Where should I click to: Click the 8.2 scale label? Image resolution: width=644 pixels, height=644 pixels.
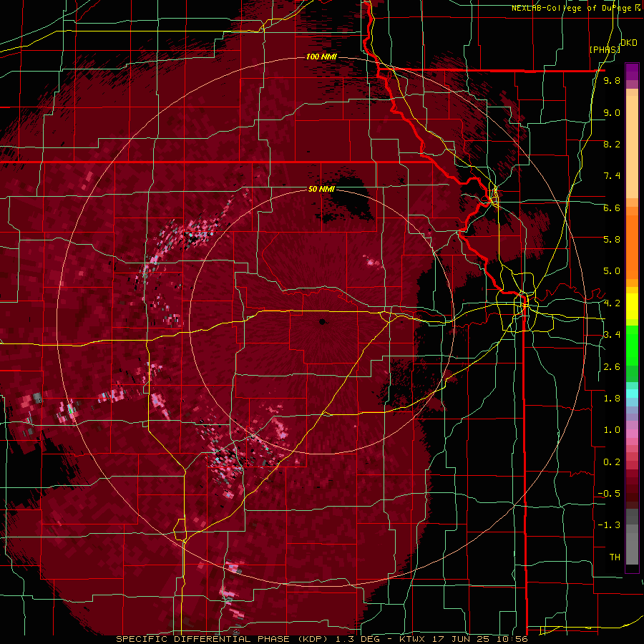(612, 144)
